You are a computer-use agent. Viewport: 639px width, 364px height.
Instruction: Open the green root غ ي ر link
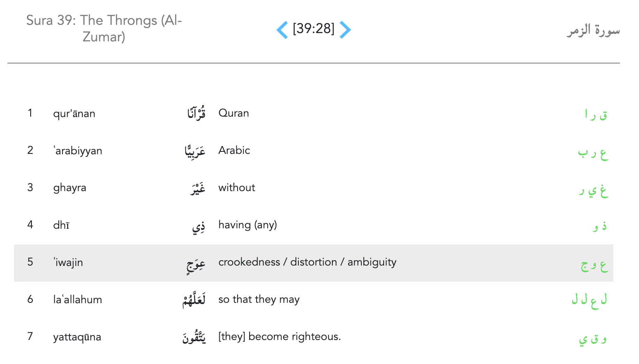(x=593, y=190)
